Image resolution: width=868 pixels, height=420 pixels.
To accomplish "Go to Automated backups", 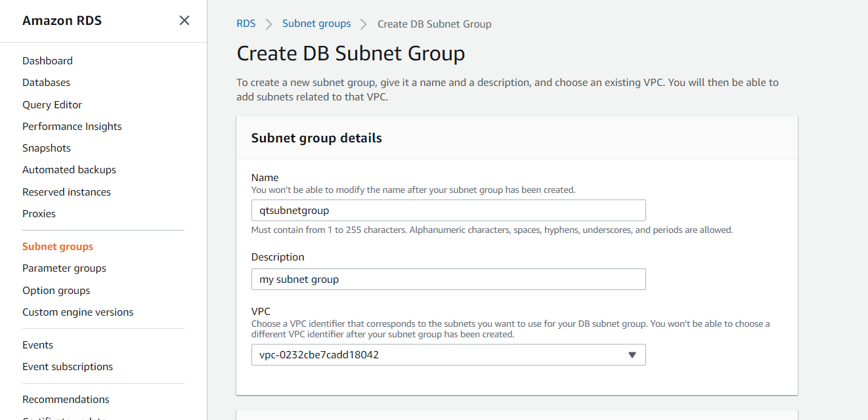I will (69, 169).
